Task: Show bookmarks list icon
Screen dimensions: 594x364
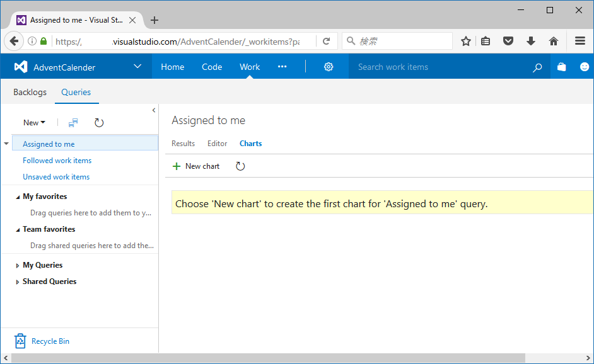Action: (486, 41)
